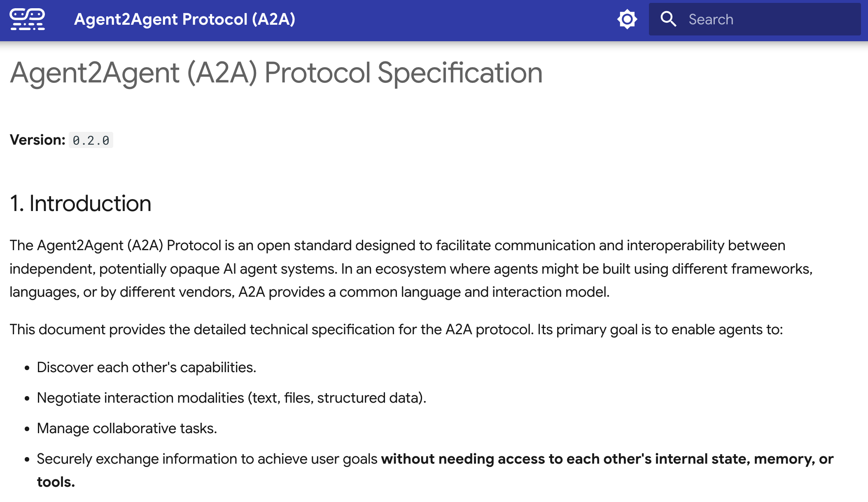Click the sentence 'This document provides the detailed'
868x502 pixels.
tap(396, 330)
